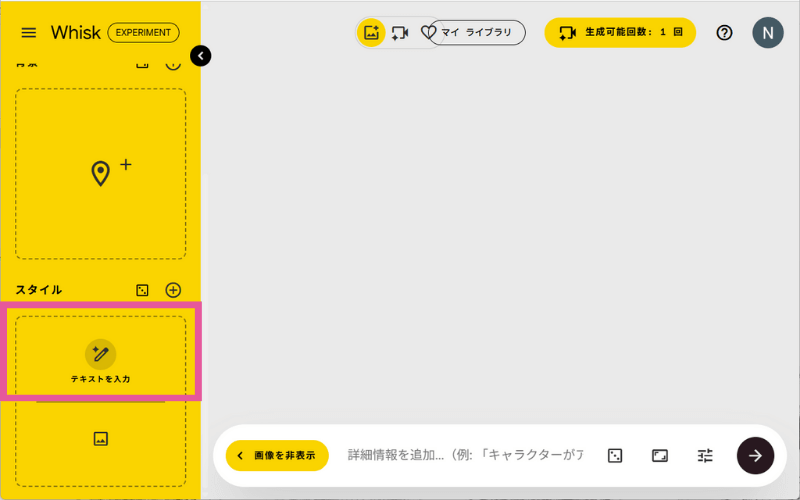Open the settings sliders icon in prompt bar

tap(705, 456)
